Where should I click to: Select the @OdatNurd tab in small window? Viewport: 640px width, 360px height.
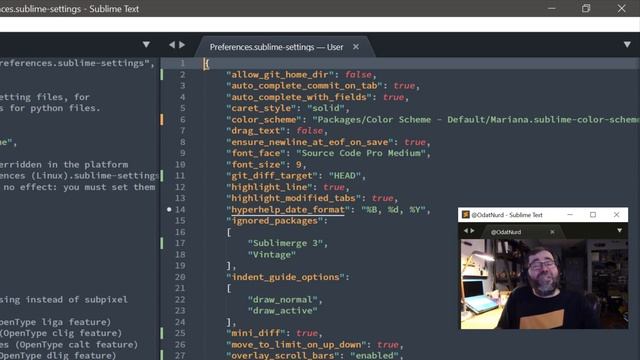tap(506, 232)
